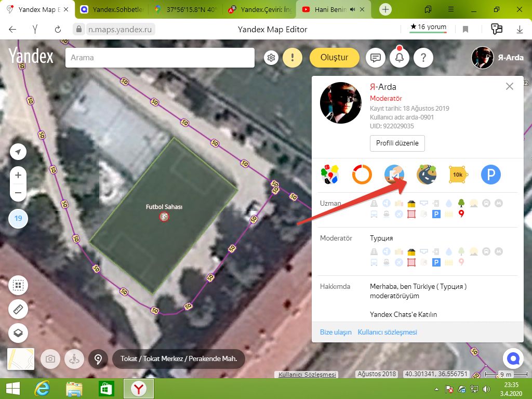Open the Windows Start menu
Image resolution: width=532 pixels, height=399 pixels.
[x=12, y=389]
